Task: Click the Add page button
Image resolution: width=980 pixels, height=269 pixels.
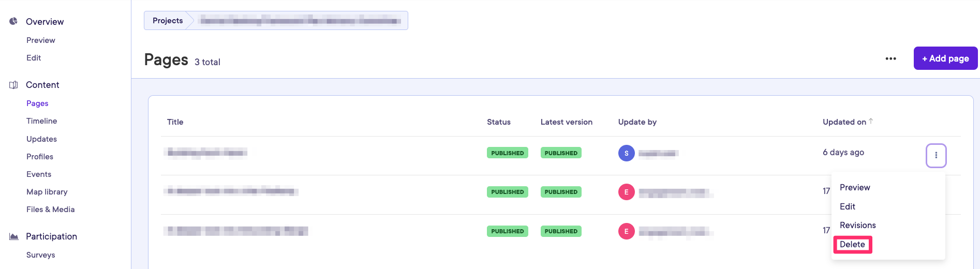Action: click(x=945, y=58)
